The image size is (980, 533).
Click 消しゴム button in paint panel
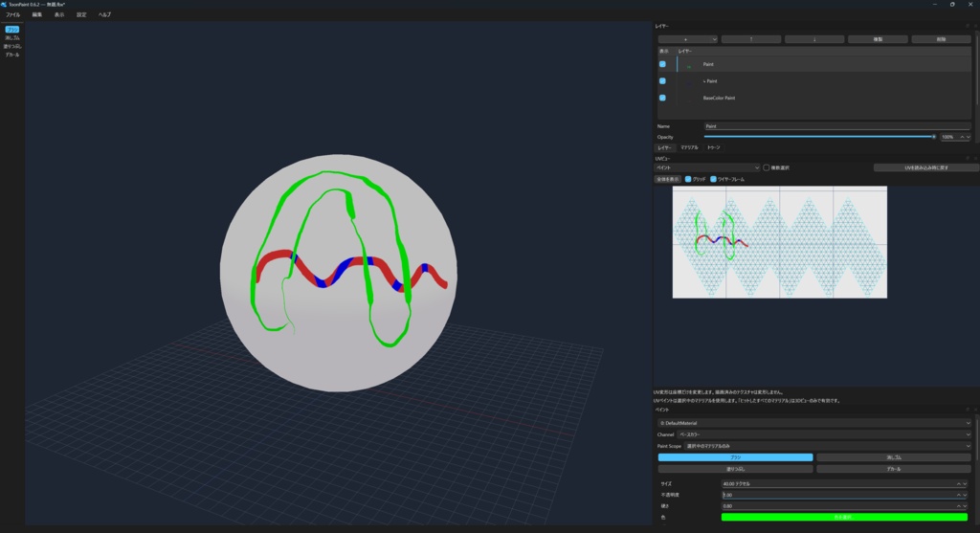click(894, 457)
